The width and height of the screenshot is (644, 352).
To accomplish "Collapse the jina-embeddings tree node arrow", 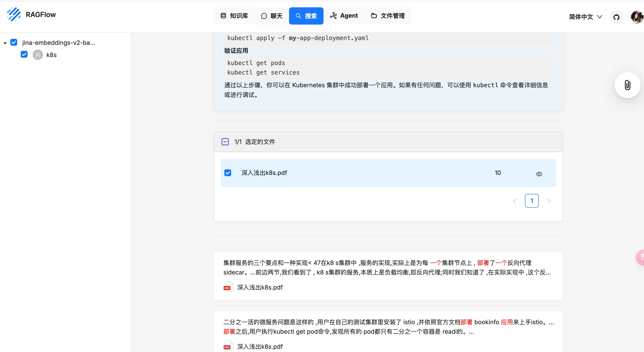I will [5, 43].
